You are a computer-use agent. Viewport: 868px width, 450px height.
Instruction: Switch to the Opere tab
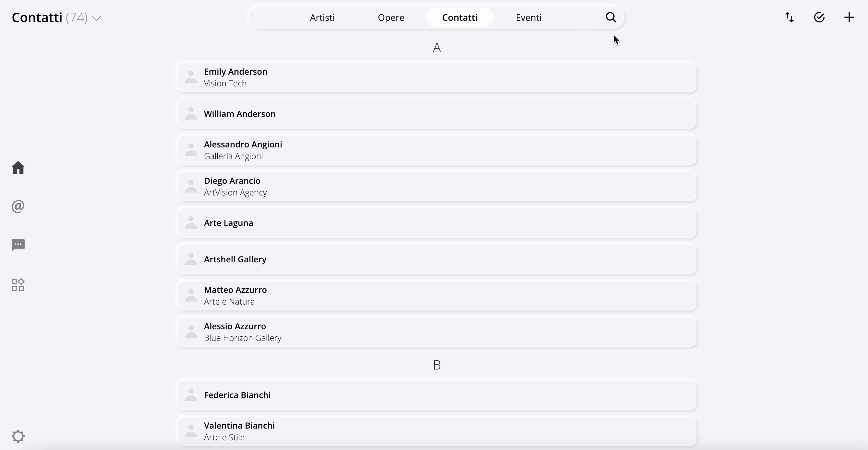point(391,18)
